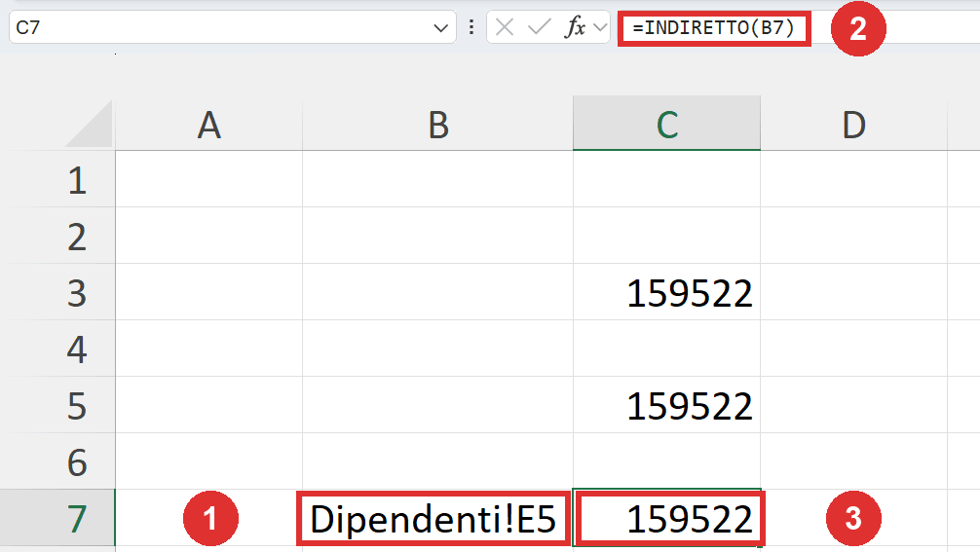Image resolution: width=980 pixels, height=552 pixels.
Task: Click the formula bar Enter checkmark icon
Action: click(x=539, y=27)
